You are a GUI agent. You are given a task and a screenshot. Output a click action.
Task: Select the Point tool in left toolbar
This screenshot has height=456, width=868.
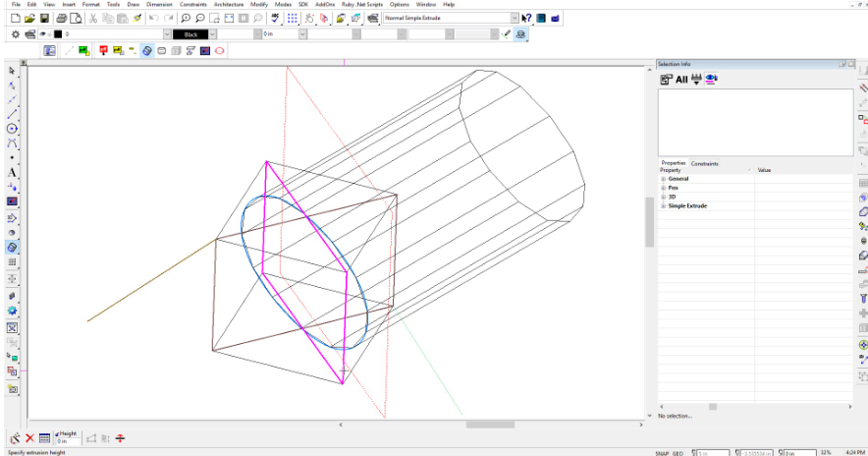[x=12, y=158]
